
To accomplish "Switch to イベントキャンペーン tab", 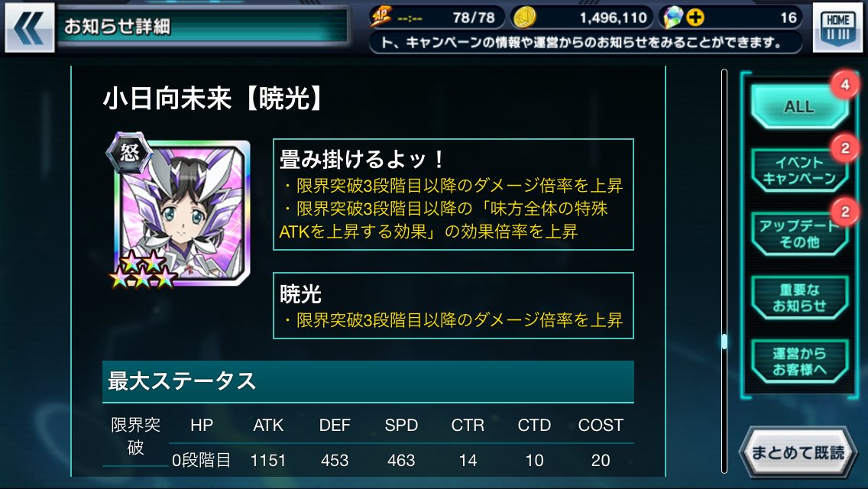I will click(x=799, y=170).
